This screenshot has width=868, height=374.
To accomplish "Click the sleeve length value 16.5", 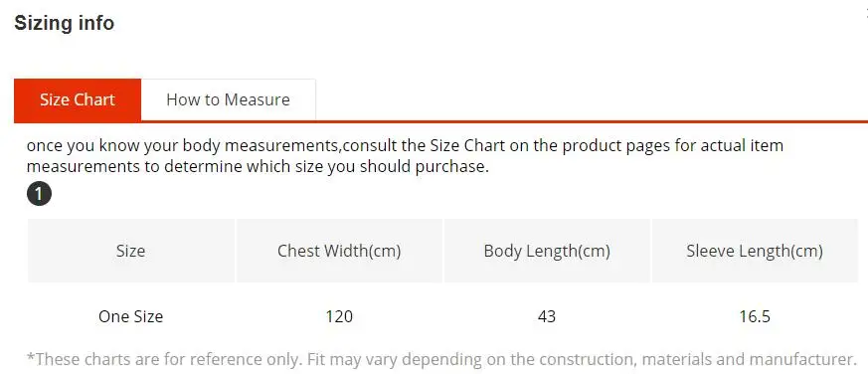I will pyautogui.click(x=755, y=316).
